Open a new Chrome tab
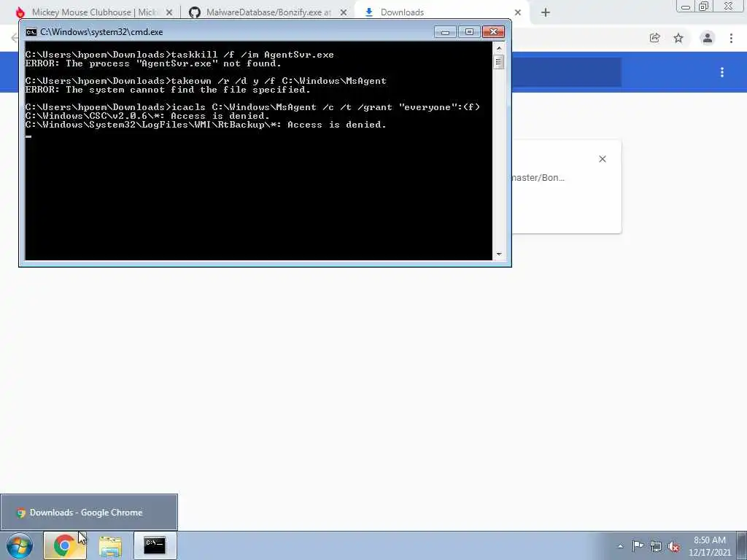Image resolution: width=747 pixels, height=560 pixels. tap(546, 12)
